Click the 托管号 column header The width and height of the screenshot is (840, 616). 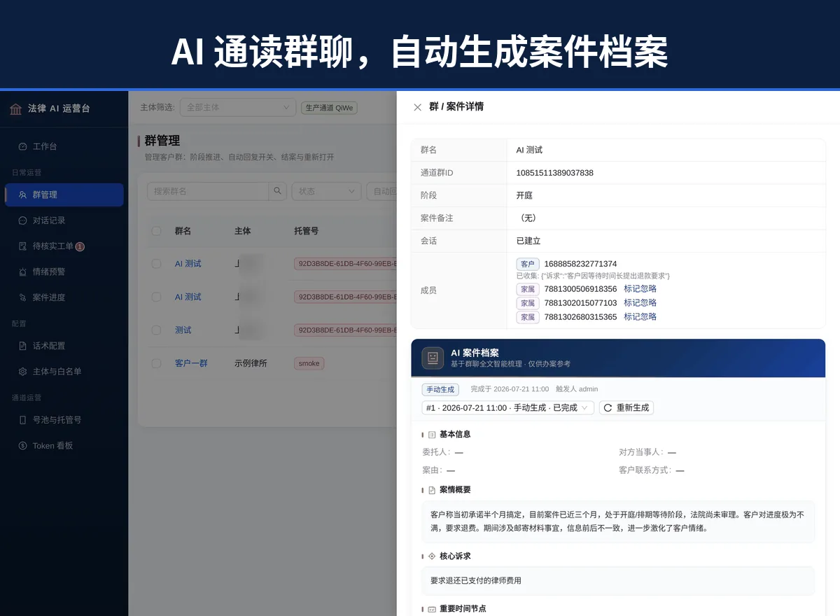[x=307, y=231]
